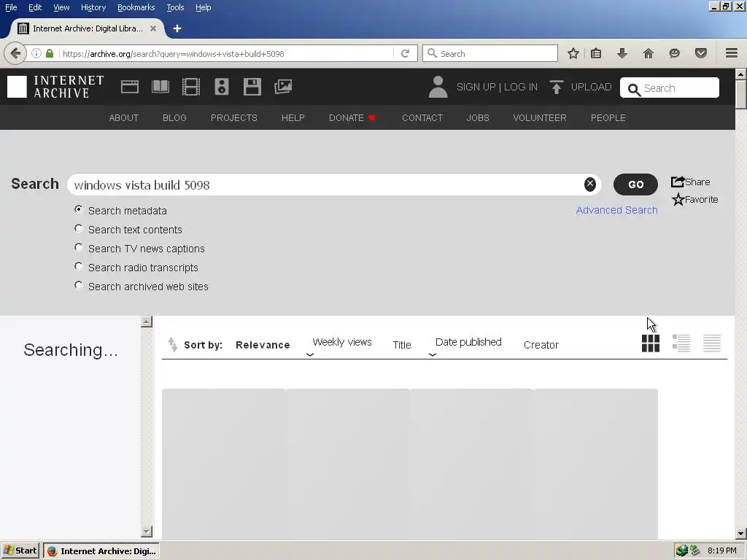Sort results by Title
747x560 pixels.
tap(402, 345)
